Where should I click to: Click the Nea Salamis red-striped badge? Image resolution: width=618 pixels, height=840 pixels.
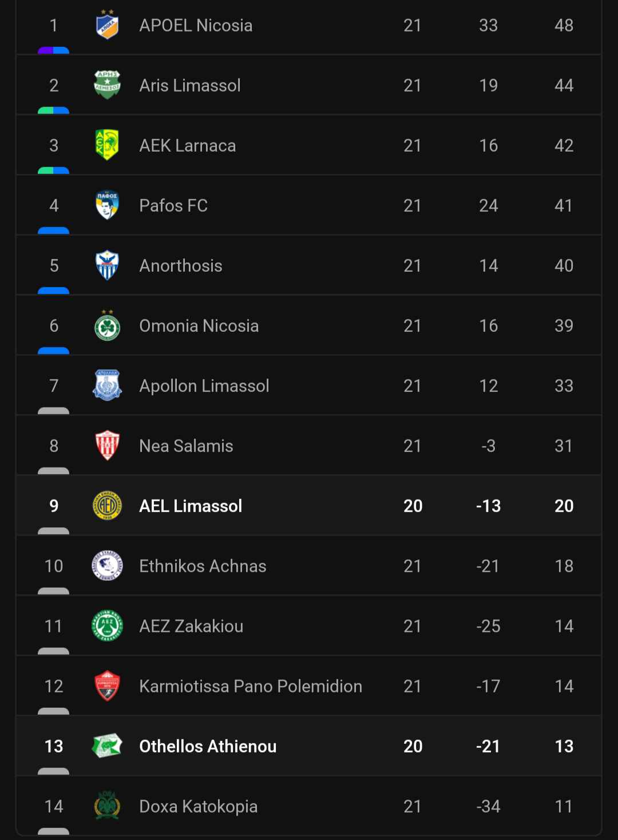107,445
